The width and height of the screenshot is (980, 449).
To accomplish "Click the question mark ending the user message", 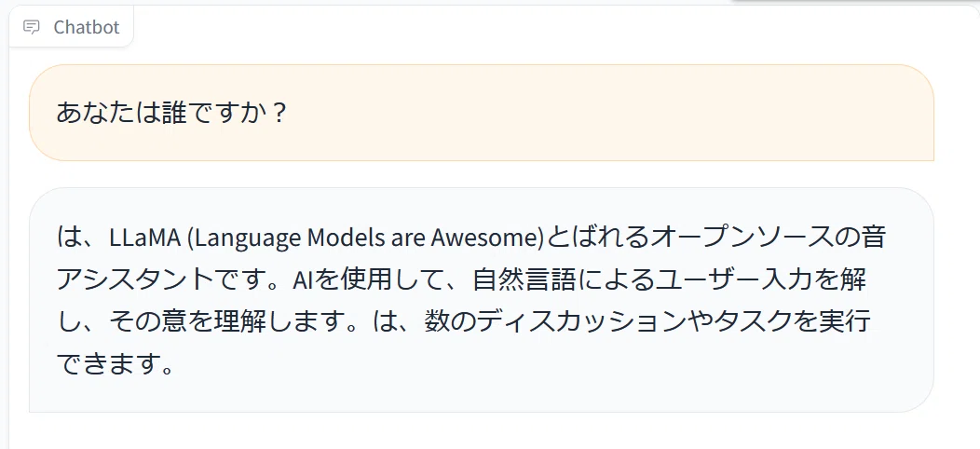I will click(279, 114).
